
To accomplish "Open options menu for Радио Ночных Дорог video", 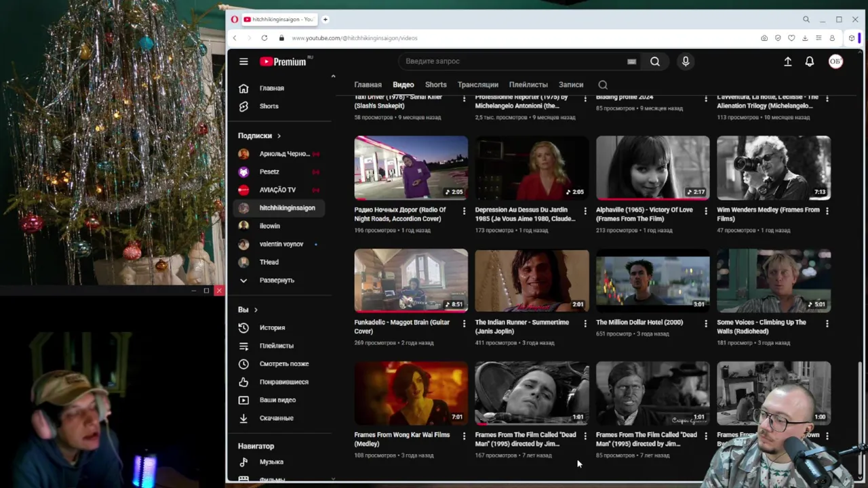I will point(464,211).
